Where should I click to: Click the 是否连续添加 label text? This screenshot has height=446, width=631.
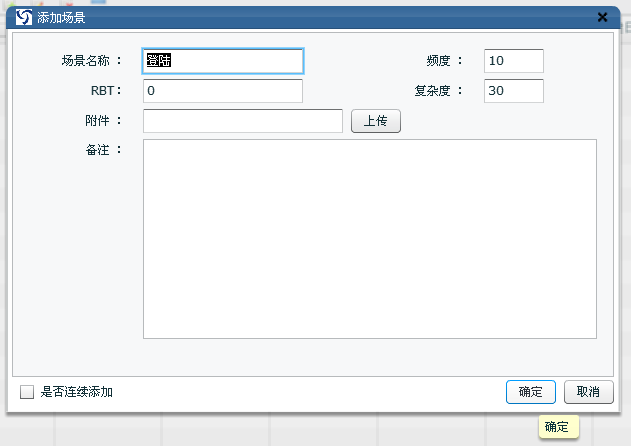coord(76,392)
